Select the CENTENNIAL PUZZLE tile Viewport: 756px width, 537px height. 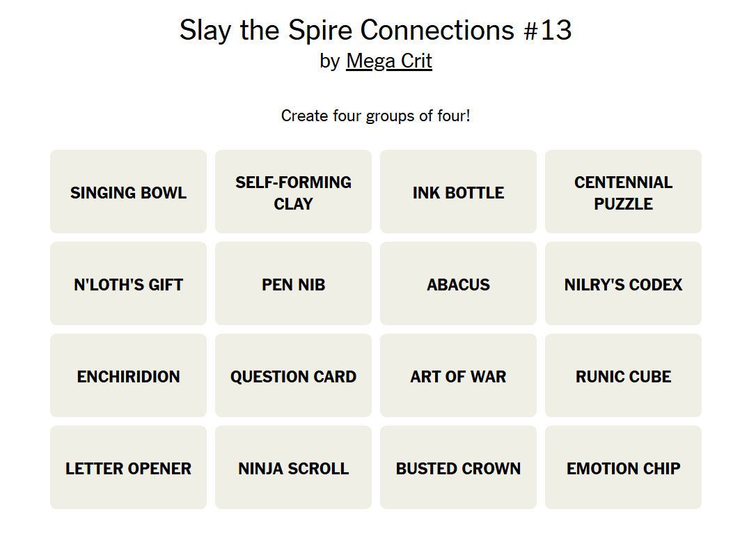623,192
